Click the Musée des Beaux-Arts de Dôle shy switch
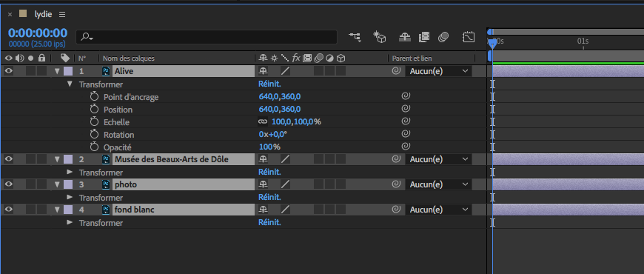The width and height of the screenshot is (644, 274). click(x=263, y=159)
